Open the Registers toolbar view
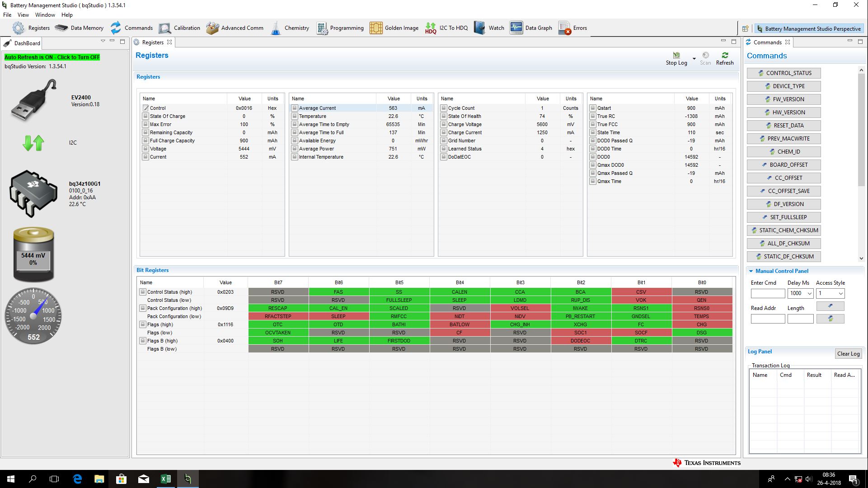The width and height of the screenshot is (868, 488). pos(31,28)
